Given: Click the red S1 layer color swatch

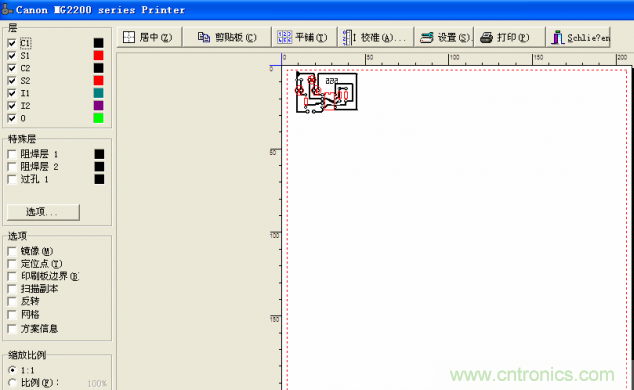Looking at the screenshot, I should [98, 55].
